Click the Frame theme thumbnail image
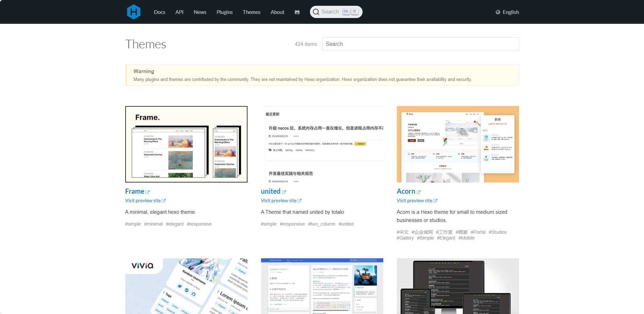Image resolution: width=644 pixels, height=314 pixels. pyautogui.click(x=186, y=144)
